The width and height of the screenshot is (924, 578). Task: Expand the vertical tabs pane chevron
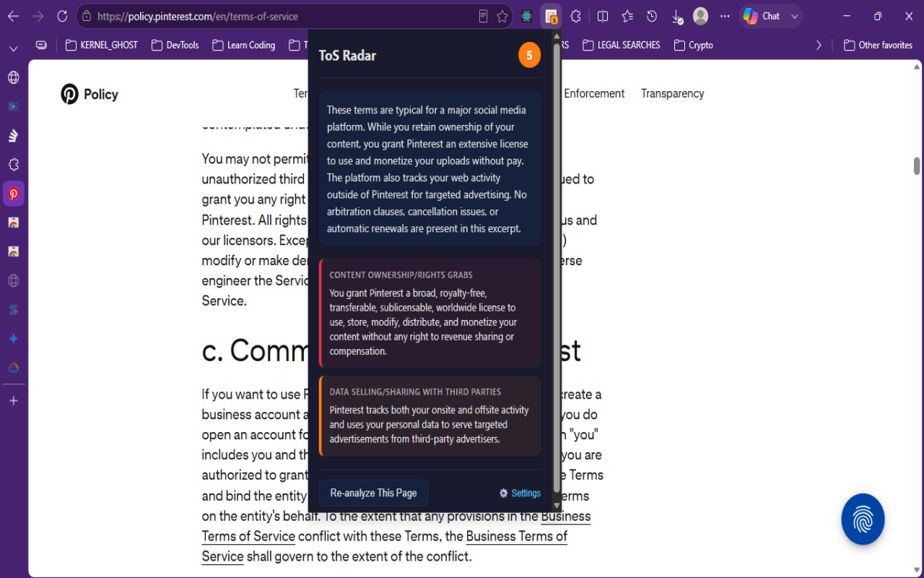(x=13, y=48)
